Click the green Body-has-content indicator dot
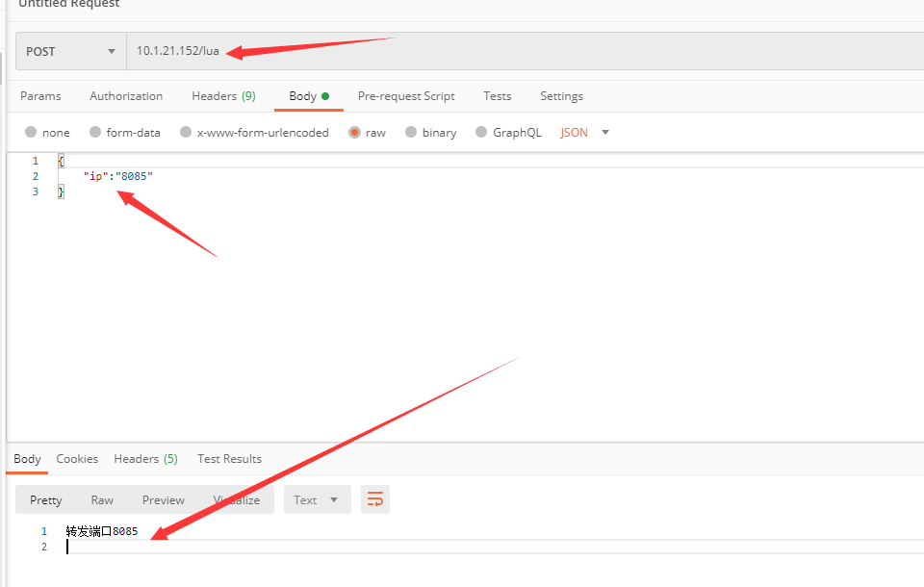 click(325, 96)
